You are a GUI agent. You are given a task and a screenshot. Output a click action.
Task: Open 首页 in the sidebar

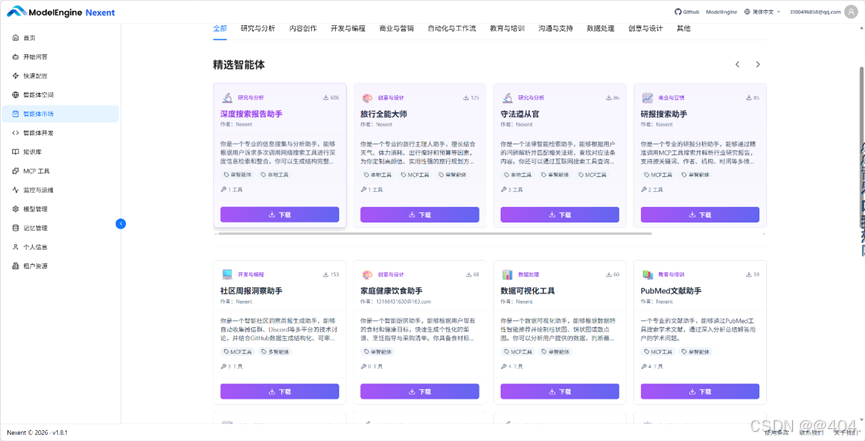pos(61,38)
